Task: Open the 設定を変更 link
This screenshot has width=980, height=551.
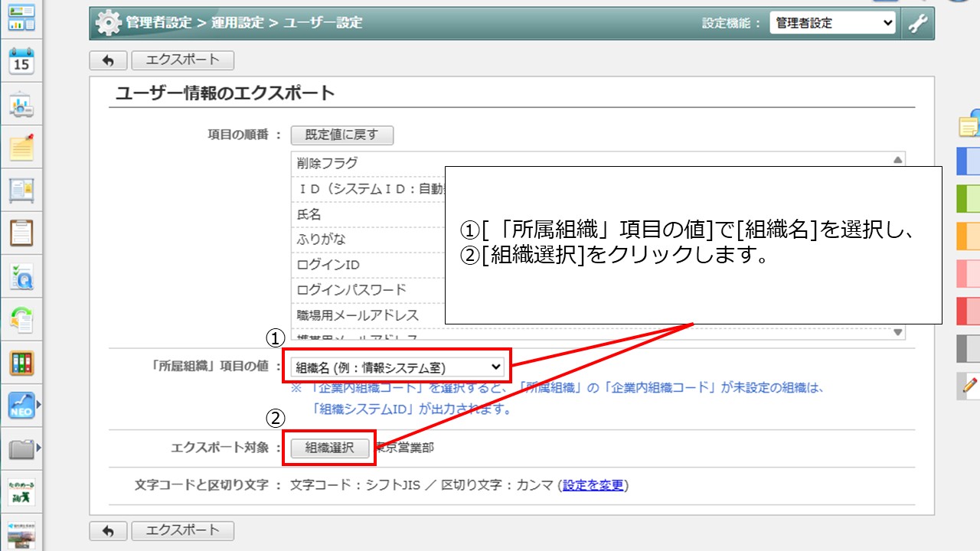Action: pyautogui.click(x=593, y=485)
